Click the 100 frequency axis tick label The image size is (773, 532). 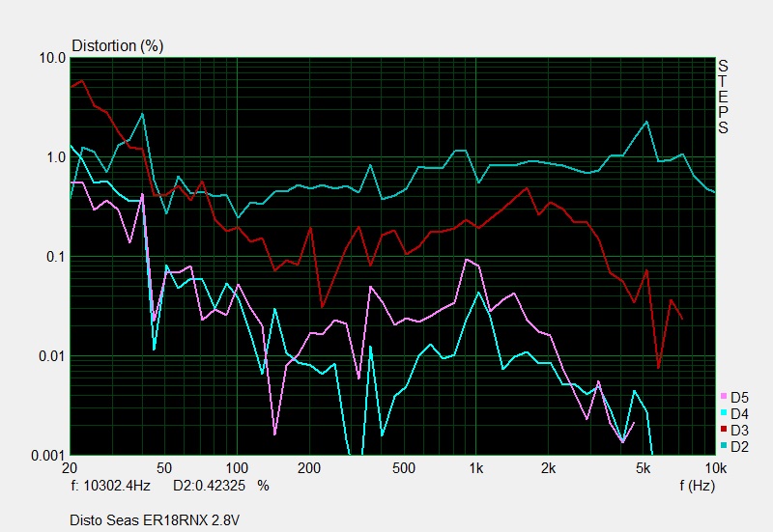click(x=237, y=468)
